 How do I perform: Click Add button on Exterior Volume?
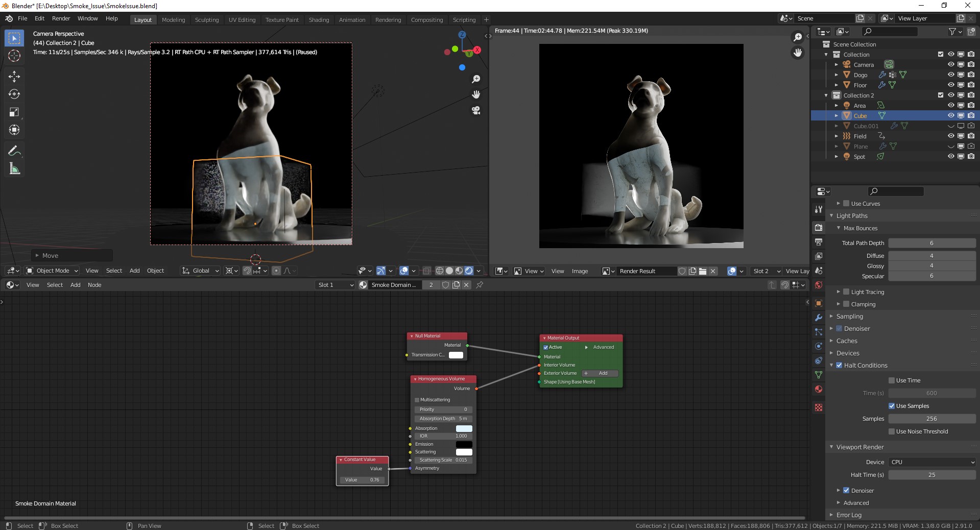[600, 373]
